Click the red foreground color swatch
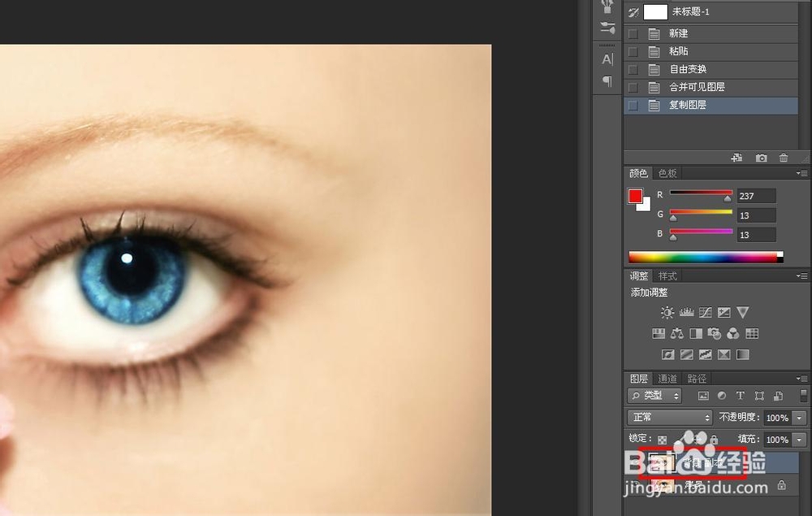 tap(636, 196)
